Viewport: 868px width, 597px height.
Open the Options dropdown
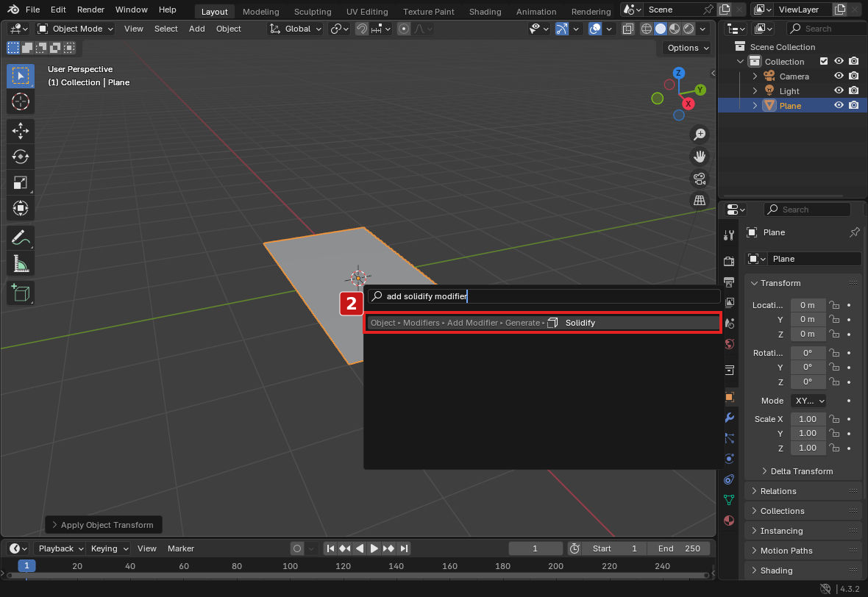[687, 48]
